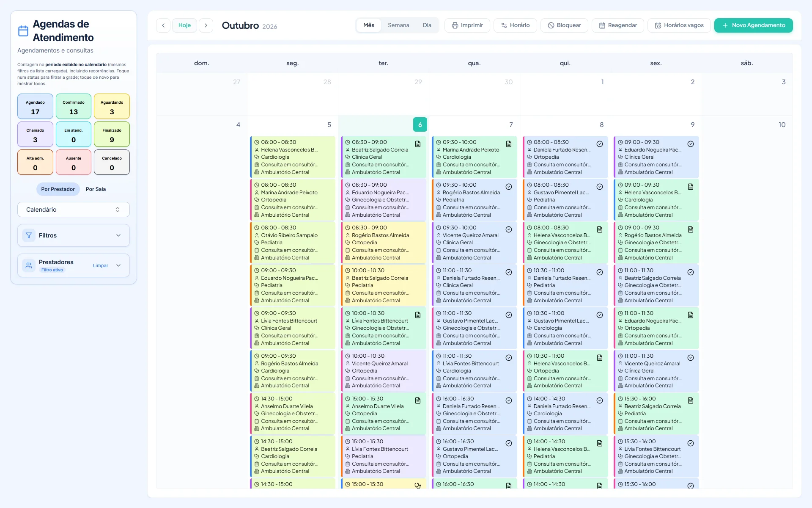This screenshot has height=508, width=812.
Task: Select the Por Sala tab
Action: (x=96, y=189)
